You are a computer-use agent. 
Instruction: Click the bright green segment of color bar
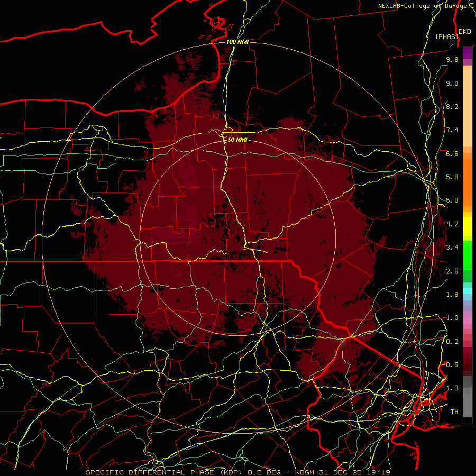pos(467,255)
